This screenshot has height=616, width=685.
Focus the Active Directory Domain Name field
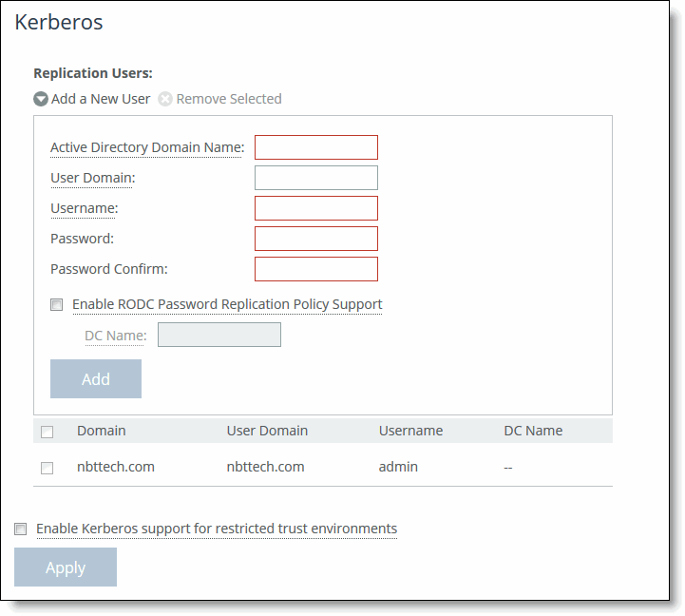tap(315, 147)
